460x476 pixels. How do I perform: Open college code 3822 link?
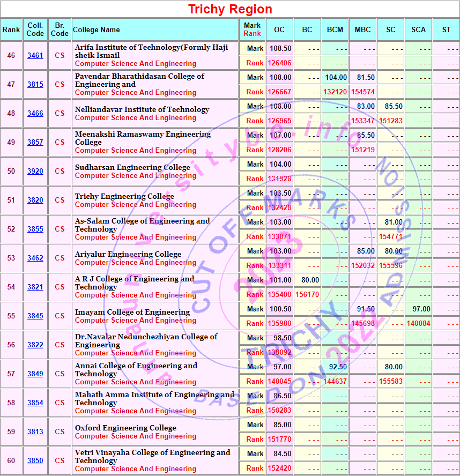coord(35,345)
